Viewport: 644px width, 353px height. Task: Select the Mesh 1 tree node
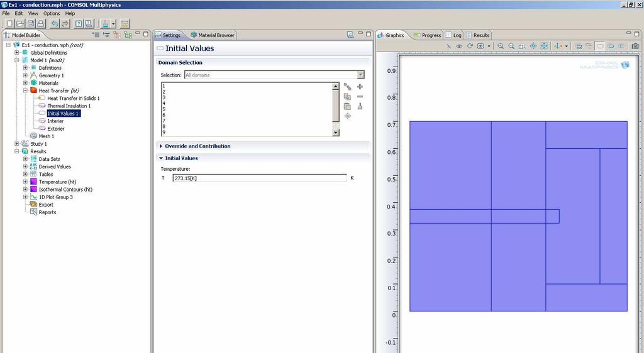[46, 136]
